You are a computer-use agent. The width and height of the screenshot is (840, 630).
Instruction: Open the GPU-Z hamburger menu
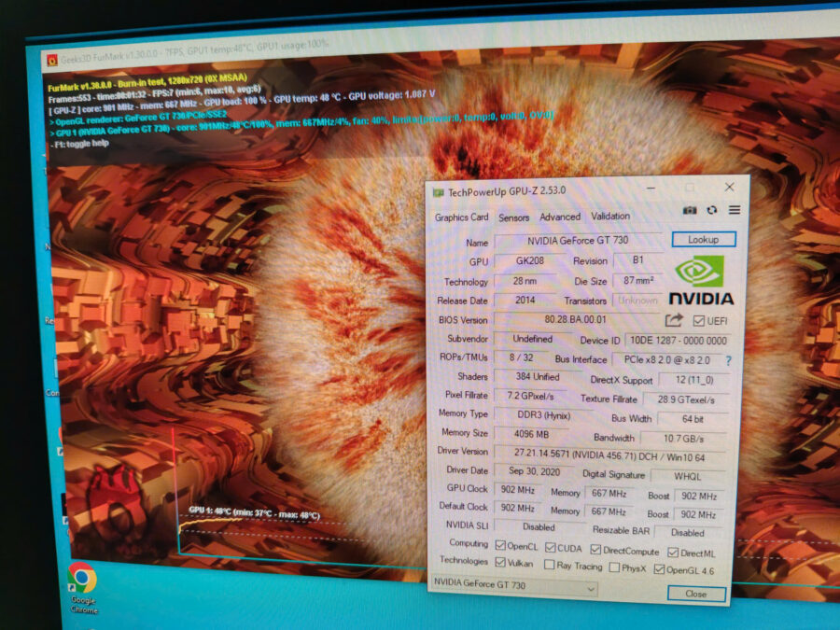click(x=735, y=210)
